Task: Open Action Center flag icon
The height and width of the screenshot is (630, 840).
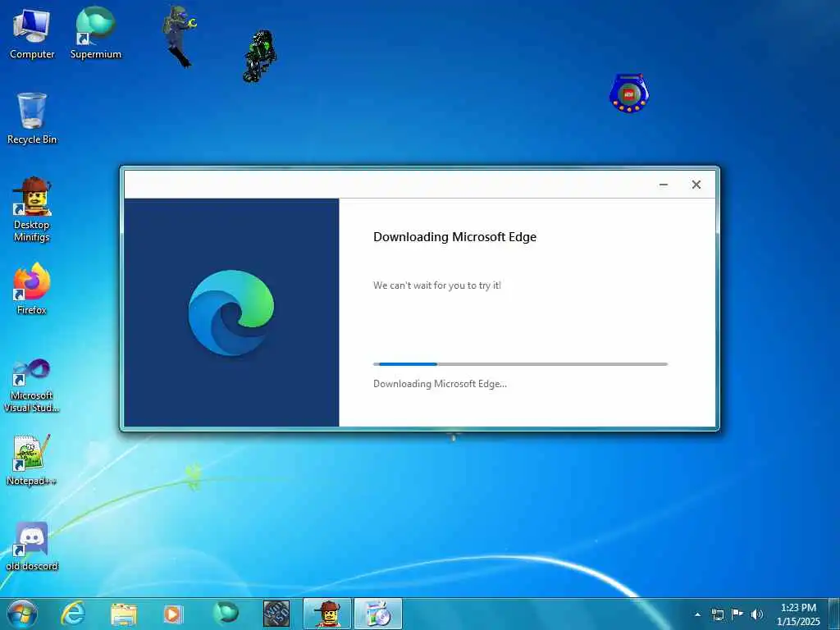Action: click(x=737, y=614)
